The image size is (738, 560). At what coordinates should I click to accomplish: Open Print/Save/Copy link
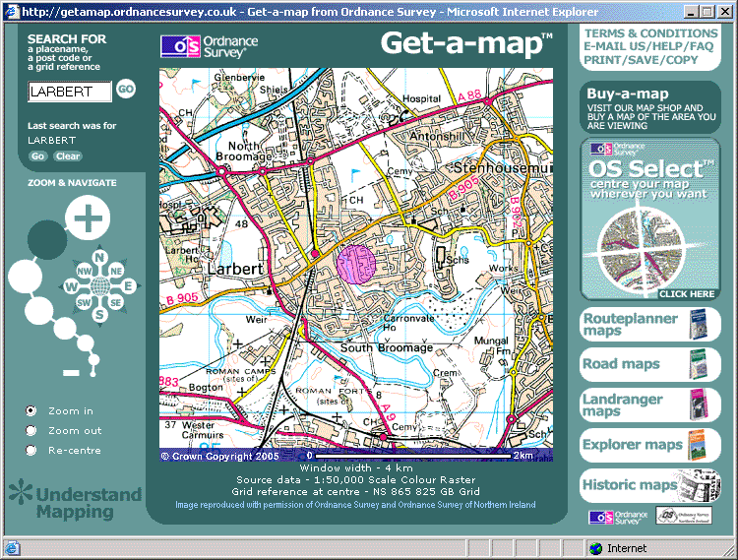point(641,60)
